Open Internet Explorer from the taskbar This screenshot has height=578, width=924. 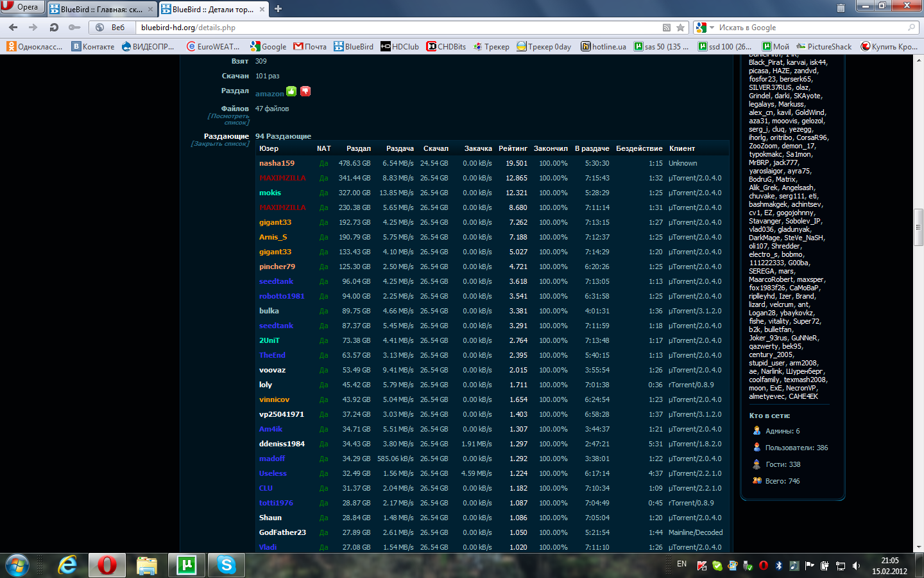pyautogui.click(x=67, y=565)
